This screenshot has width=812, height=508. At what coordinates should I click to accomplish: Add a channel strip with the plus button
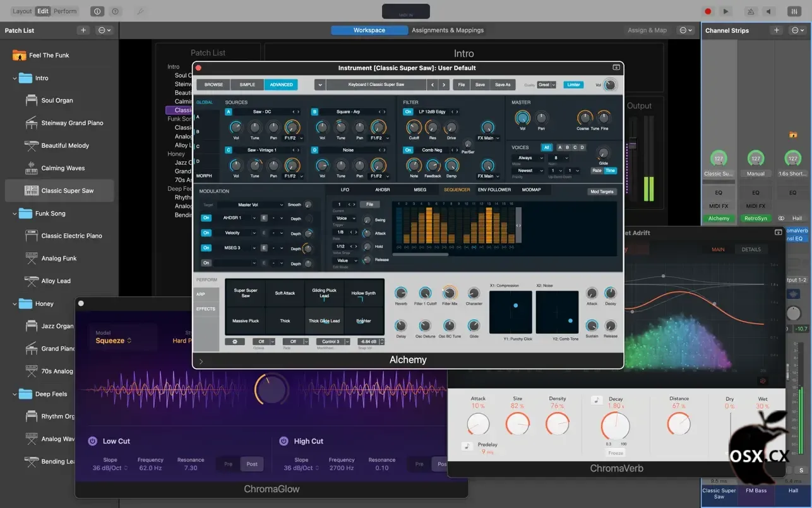tap(777, 30)
